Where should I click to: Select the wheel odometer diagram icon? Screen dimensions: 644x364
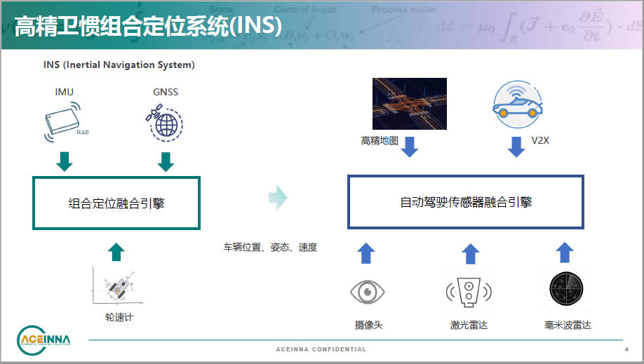pyautogui.click(x=117, y=286)
